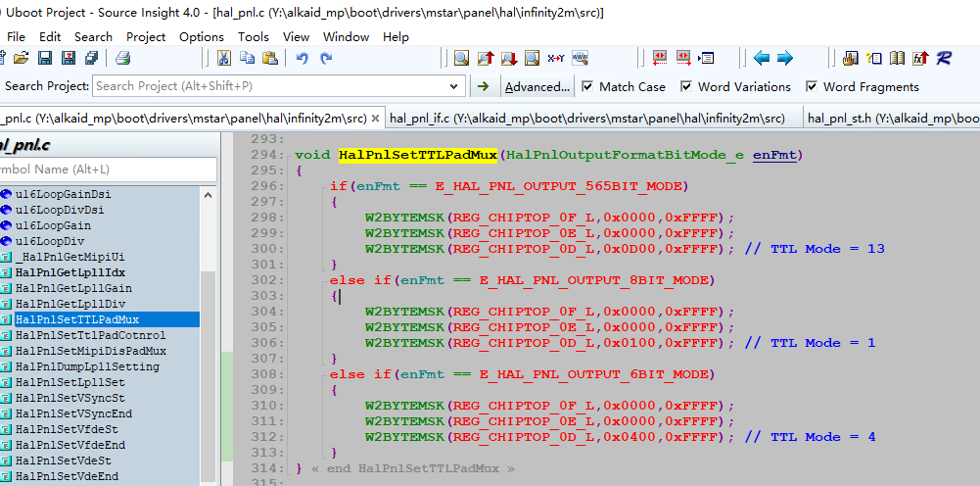This screenshot has width=980, height=486.
Task: Uncheck the Match Case checkbox
Action: 587,86
